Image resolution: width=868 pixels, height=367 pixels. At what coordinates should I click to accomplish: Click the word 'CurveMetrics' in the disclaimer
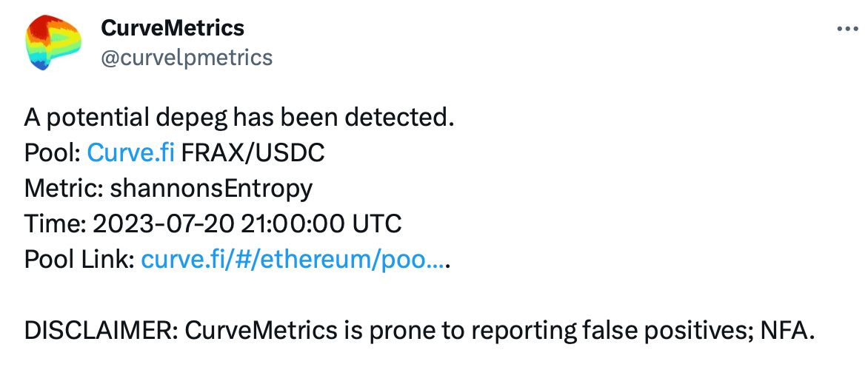click(261, 331)
